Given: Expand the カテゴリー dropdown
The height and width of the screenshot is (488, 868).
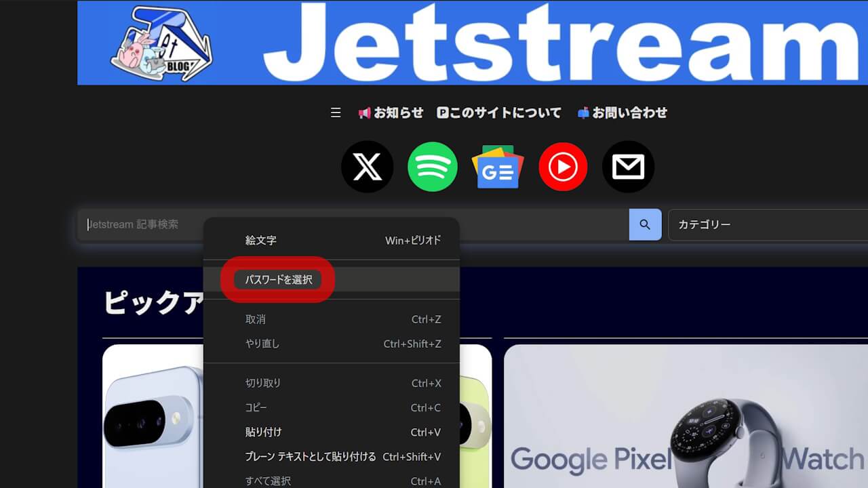Looking at the screenshot, I should (768, 224).
